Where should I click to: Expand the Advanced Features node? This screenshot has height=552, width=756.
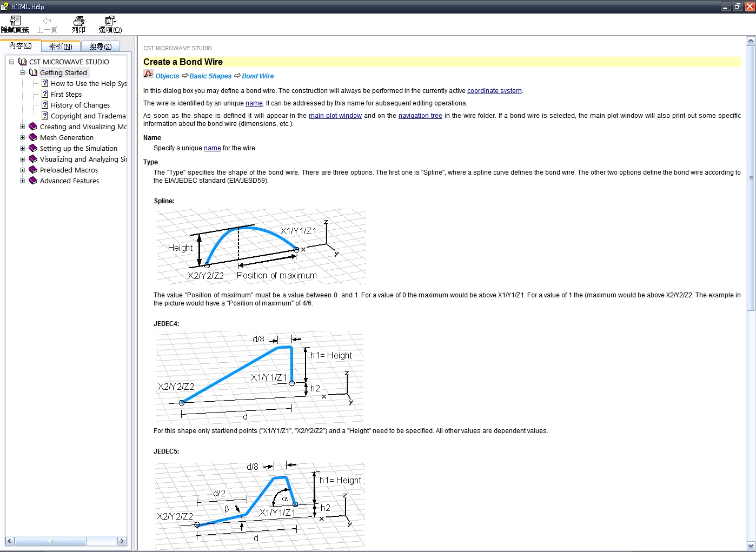[22, 181]
